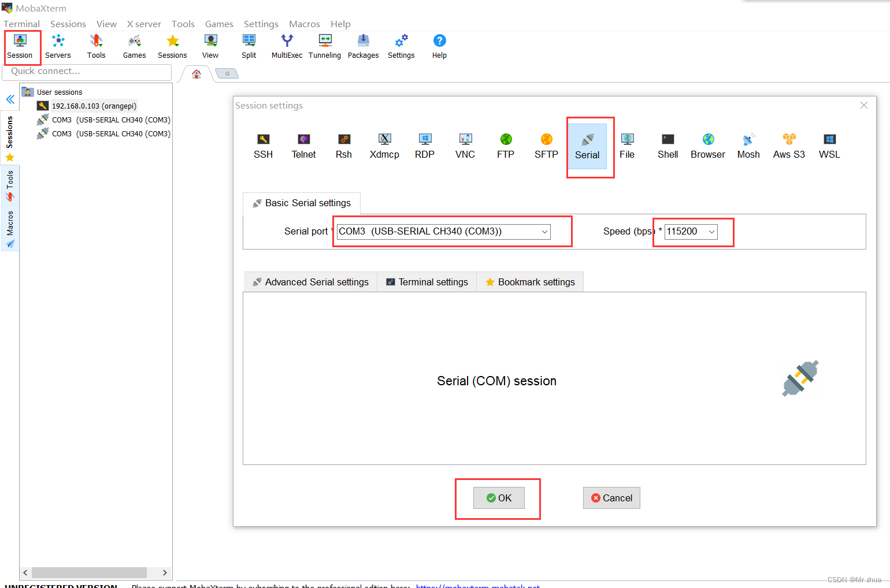The height and width of the screenshot is (588, 890).
Task: Open the Tools sidebar vertical tab
Action: point(10,185)
